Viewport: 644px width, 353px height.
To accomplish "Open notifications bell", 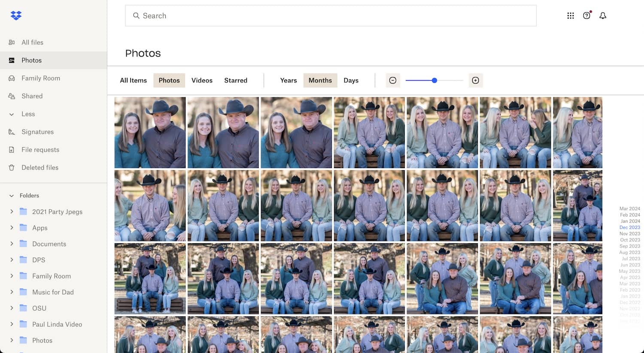I will coord(603,15).
